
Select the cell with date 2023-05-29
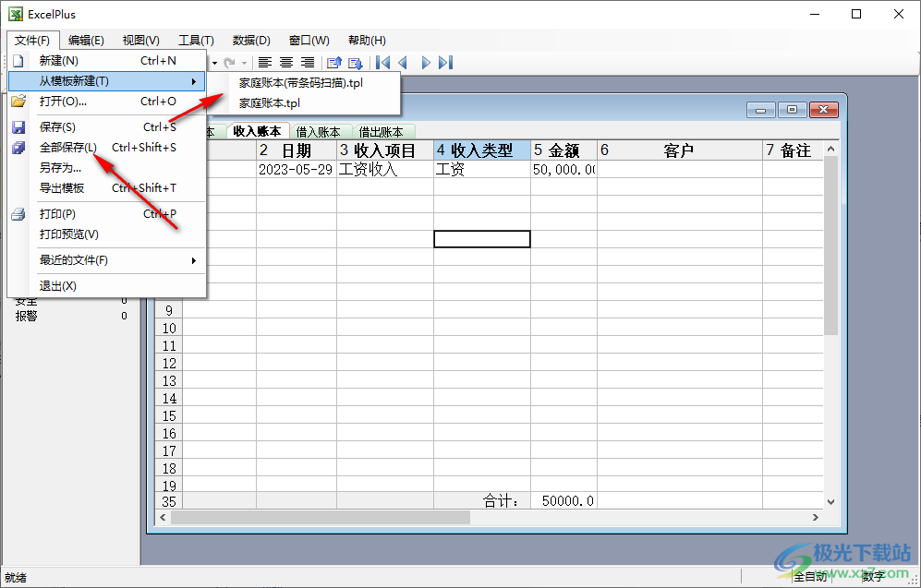coord(297,169)
